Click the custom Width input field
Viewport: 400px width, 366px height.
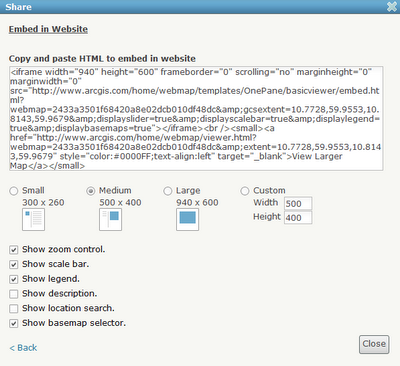(x=298, y=203)
